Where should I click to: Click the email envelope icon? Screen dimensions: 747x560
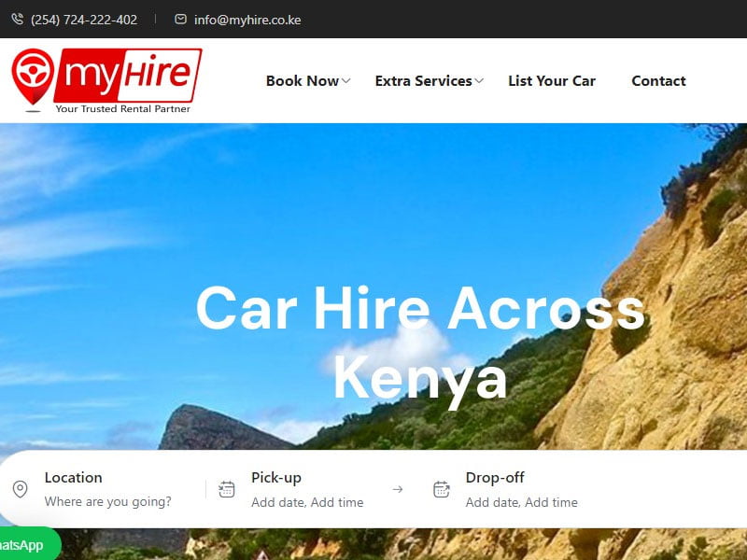(x=180, y=19)
